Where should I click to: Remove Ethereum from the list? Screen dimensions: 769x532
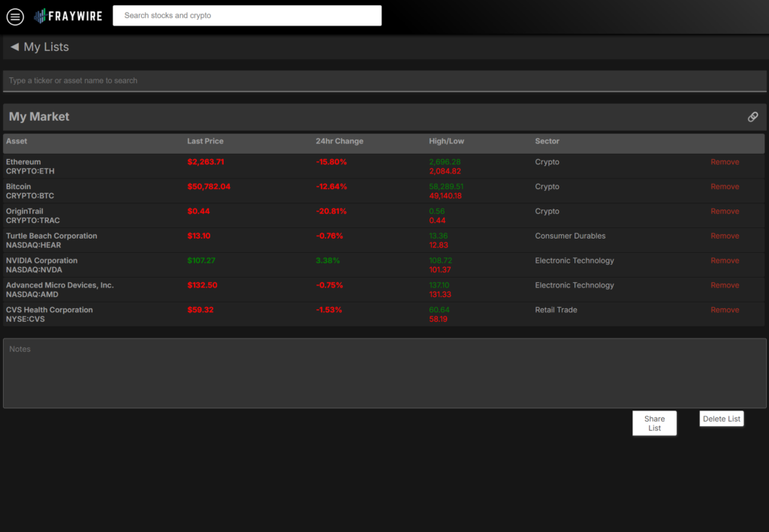click(725, 162)
